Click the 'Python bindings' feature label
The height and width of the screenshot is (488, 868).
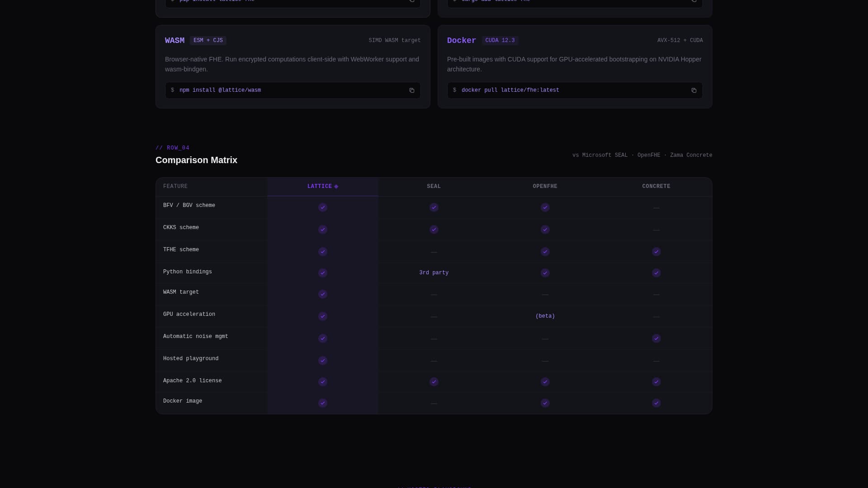click(x=188, y=272)
